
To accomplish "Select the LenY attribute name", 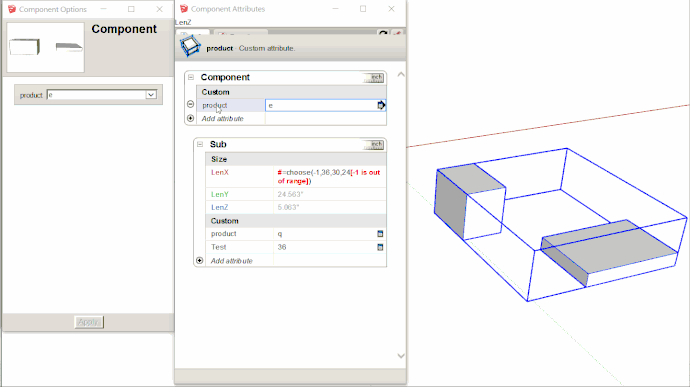I will pos(220,194).
